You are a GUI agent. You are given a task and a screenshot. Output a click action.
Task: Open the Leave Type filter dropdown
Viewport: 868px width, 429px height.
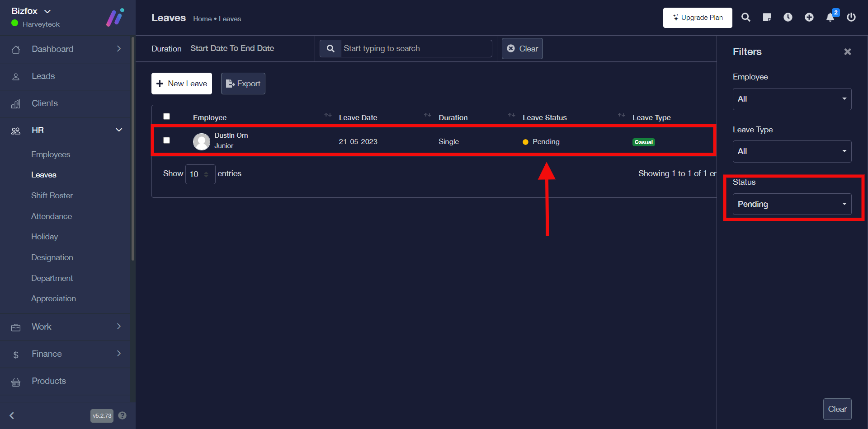point(792,152)
